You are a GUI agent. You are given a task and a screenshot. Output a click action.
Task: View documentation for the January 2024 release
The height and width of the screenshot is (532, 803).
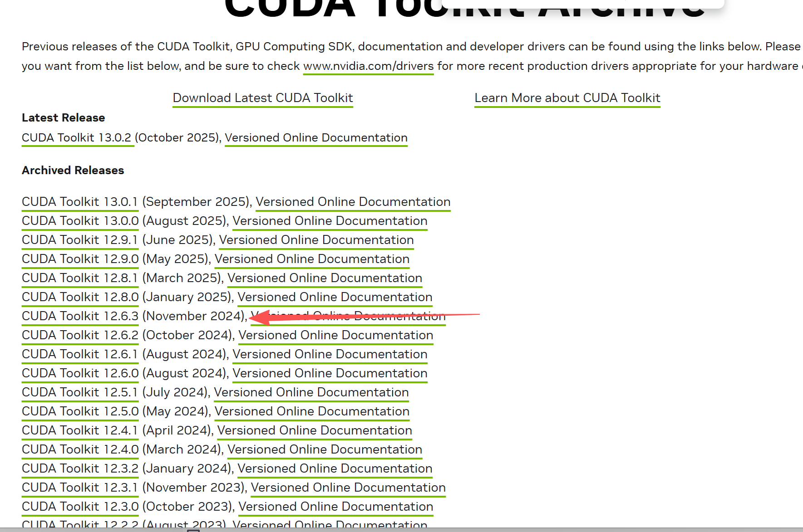[x=335, y=469]
